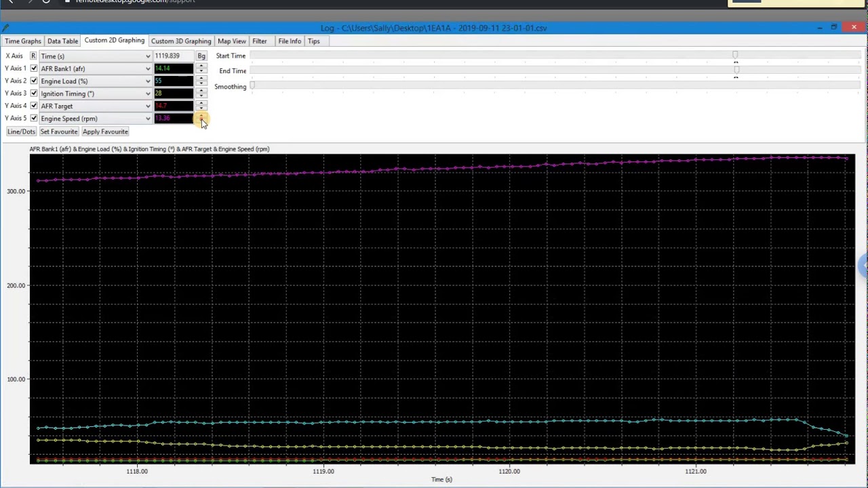This screenshot has width=868, height=488.
Task: Click the 1119.00 X-axis tick label
Action: click(x=323, y=471)
